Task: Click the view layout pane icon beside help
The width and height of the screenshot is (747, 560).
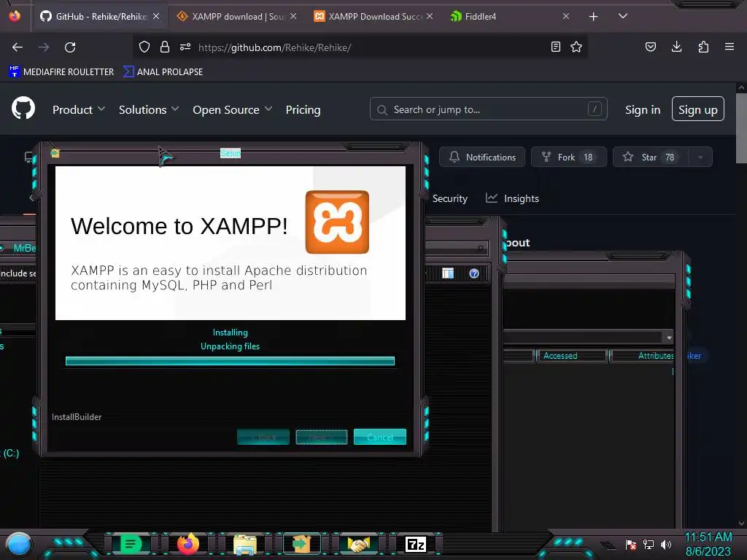Action: click(448, 273)
